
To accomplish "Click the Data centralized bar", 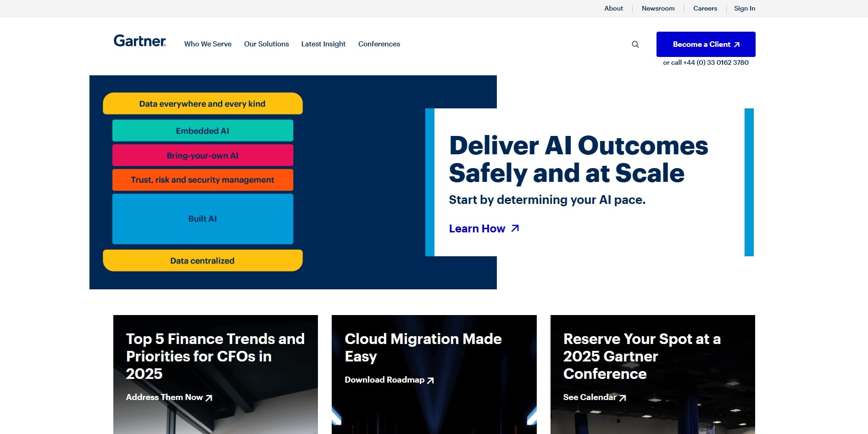I will (x=203, y=261).
